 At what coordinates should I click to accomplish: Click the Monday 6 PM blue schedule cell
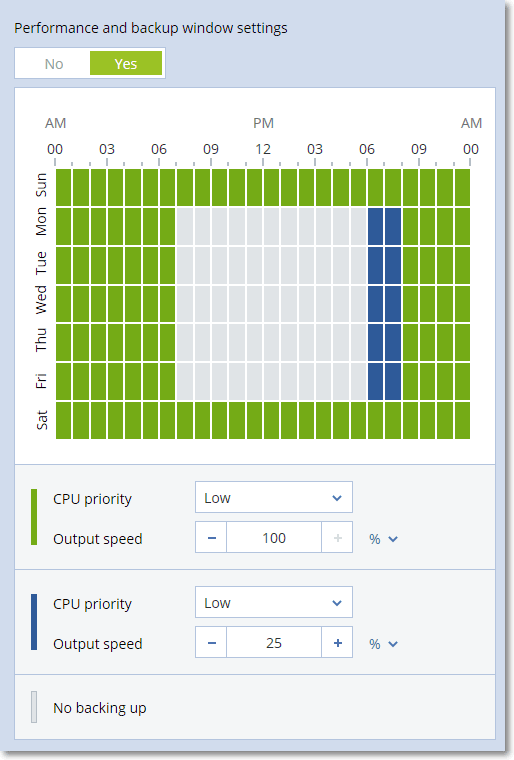(375, 226)
